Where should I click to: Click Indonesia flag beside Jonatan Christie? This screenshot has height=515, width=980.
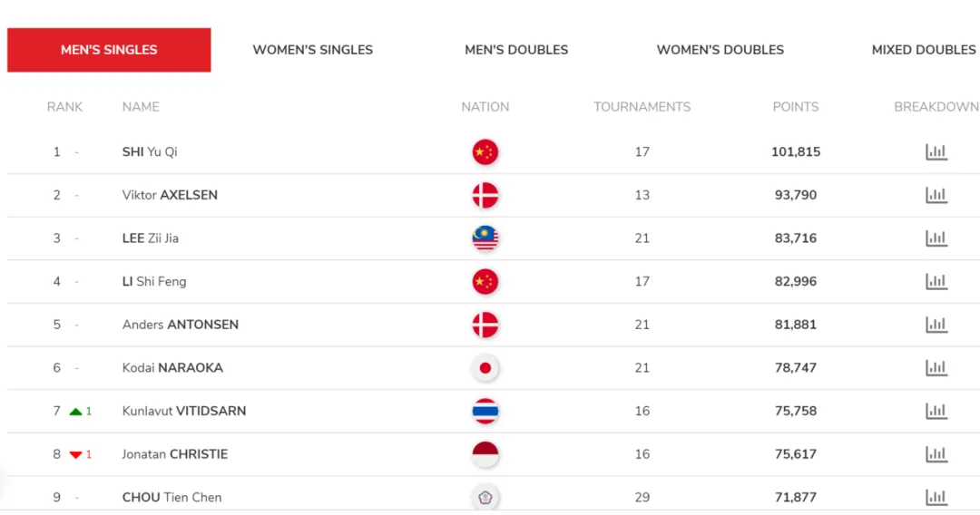tap(485, 454)
